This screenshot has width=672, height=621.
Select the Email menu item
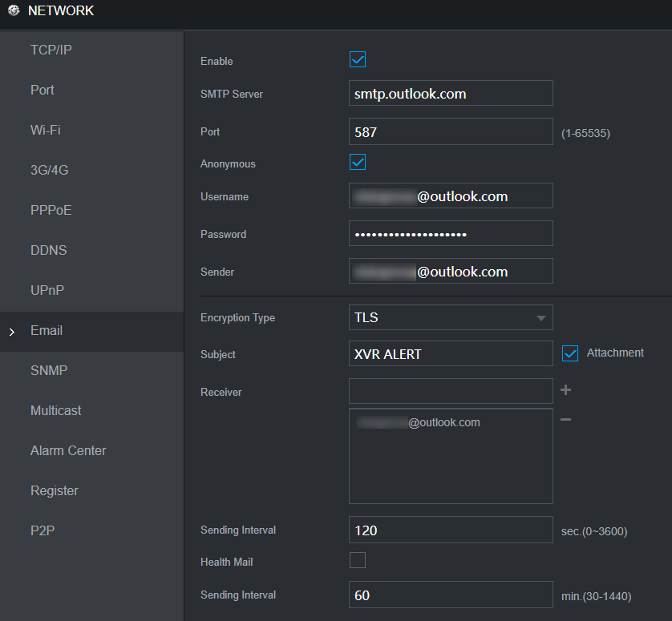[91, 332]
